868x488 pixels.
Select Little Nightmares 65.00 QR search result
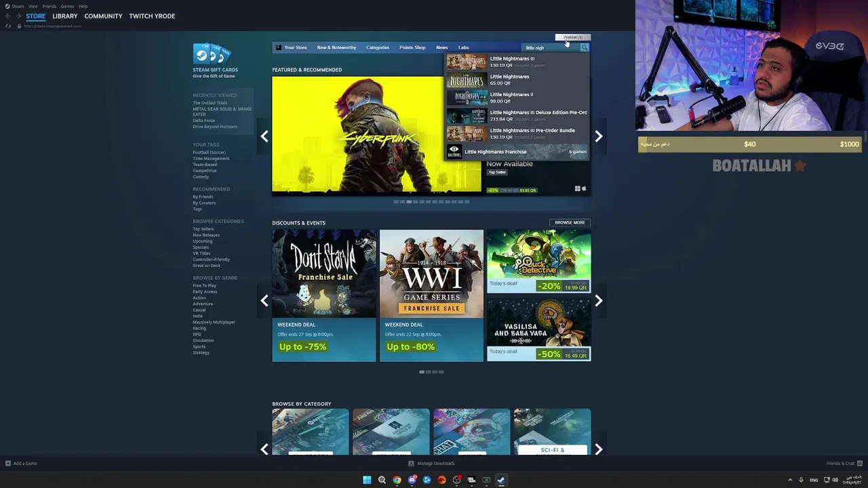point(517,79)
